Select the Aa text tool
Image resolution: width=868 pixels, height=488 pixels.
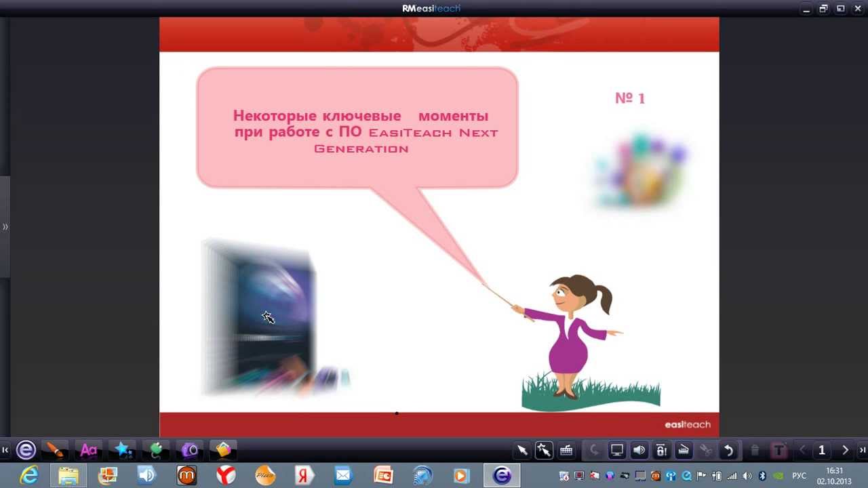pos(88,450)
